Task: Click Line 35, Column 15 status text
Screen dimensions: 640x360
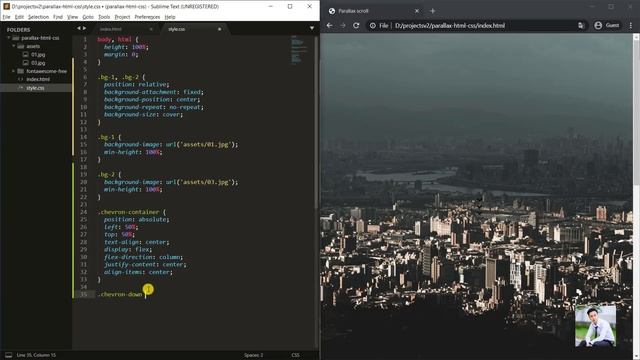Action: pyautogui.click(x=36, y=355)
